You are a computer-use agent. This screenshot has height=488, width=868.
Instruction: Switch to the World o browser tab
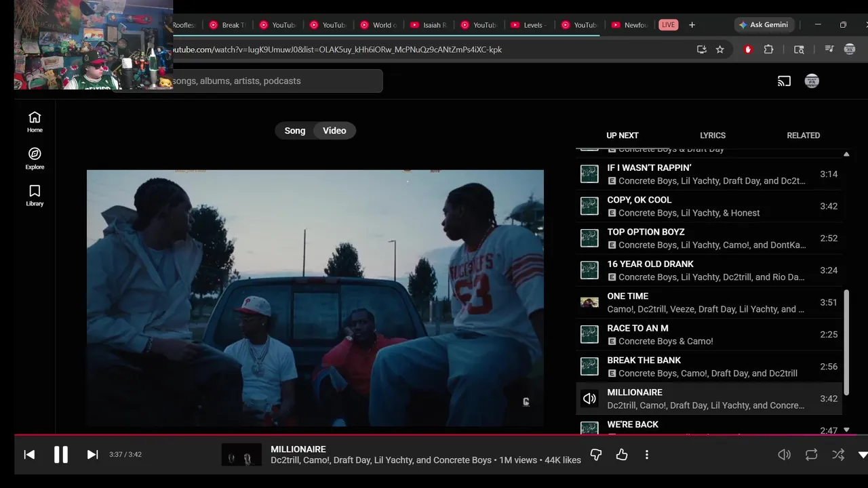tap(378, 25)
